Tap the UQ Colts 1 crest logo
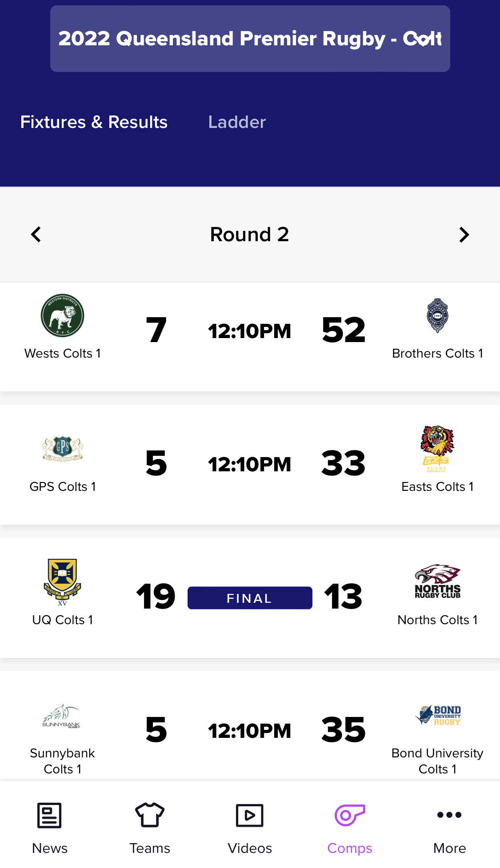The image size is (500, 868). point(63,582)
